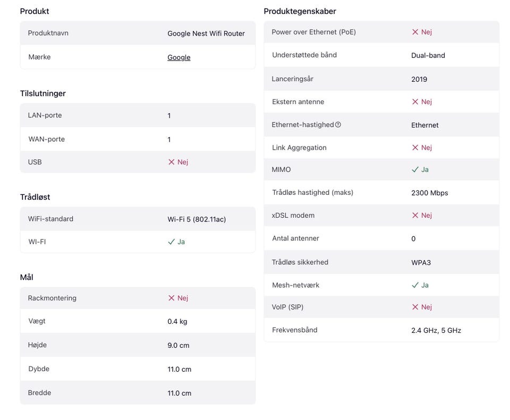The image size is (510, 420).
Task: Click the Google Nest Wifi Router product name
Action: (x=206, y=33)
